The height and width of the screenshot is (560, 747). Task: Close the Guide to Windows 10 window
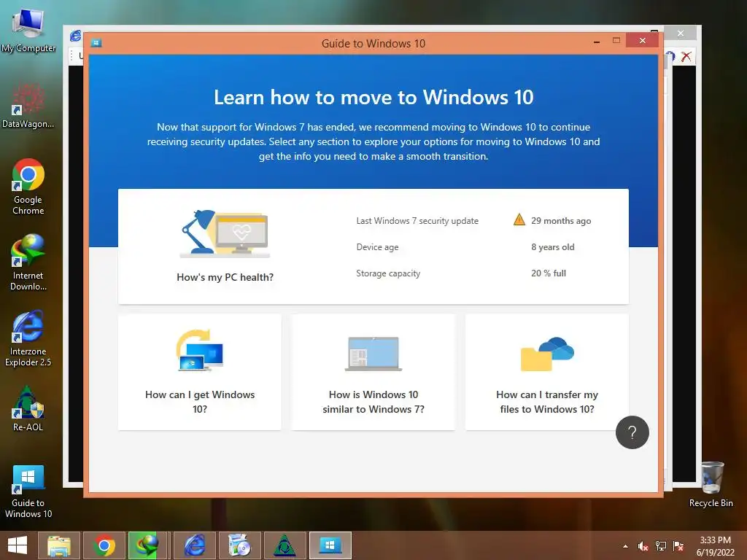coord(642,41)
